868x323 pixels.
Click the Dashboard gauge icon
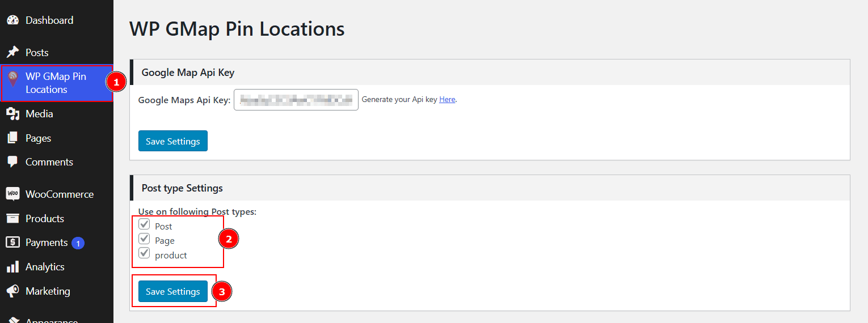click(12, 20)
